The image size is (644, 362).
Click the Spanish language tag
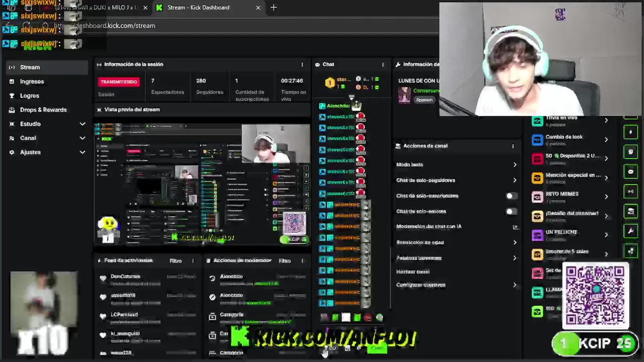(x=424, y=100)
